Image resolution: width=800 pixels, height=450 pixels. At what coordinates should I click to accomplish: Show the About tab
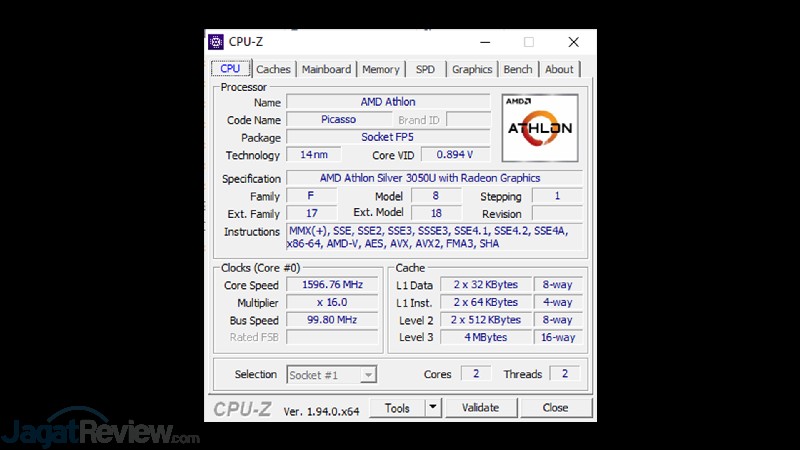(x=559, y=69)
